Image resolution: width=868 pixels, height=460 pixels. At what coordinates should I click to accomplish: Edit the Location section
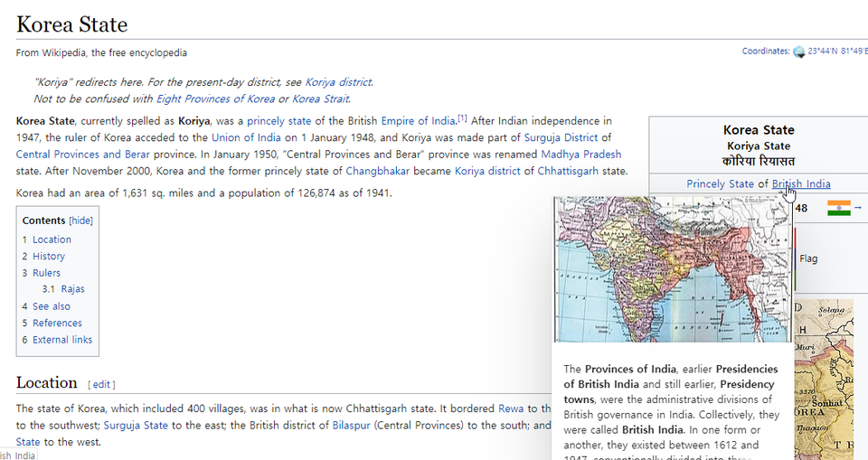pyautogui.click(x=100, y=384)
